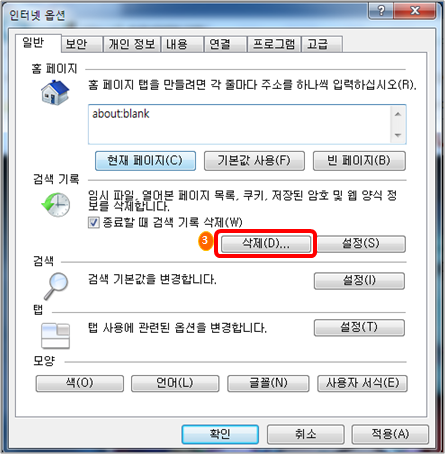Viewport: 446px width, 454px height.
Task: Click the home page house icon
Action: 55,92
